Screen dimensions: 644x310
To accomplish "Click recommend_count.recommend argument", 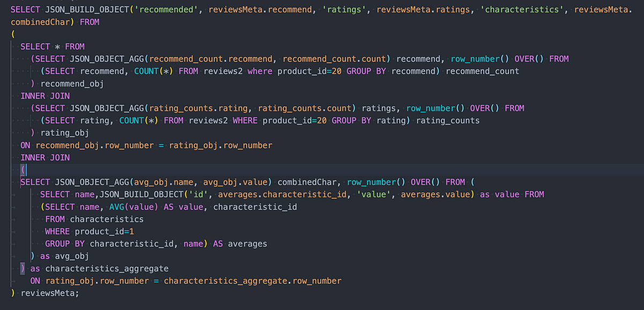I will (210, 59).
